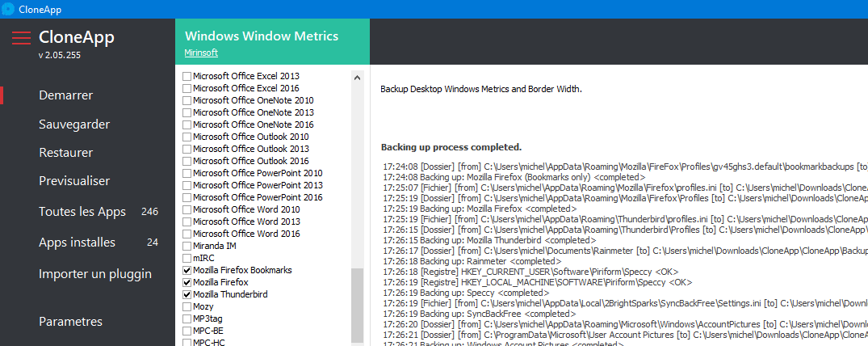Click the app list scrollbar thumb
Image resolution: width=868 pixels, height=346 pixels.
pos(357,307)
